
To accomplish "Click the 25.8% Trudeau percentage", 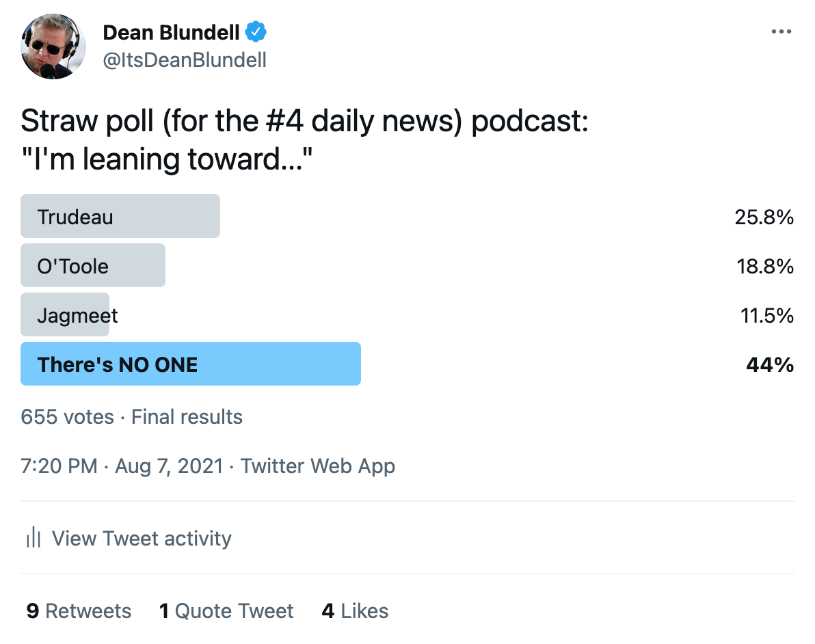I will pyautogui.click(x=764, y=217).
